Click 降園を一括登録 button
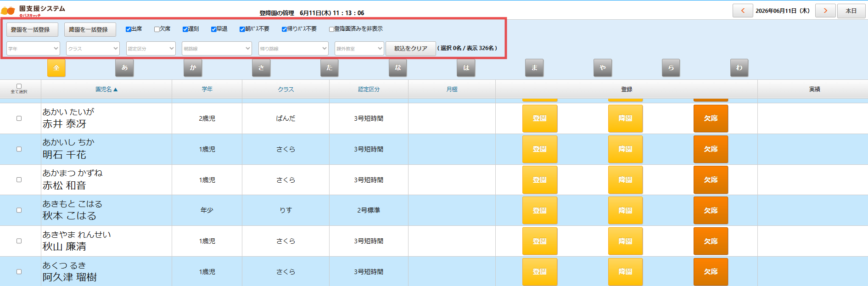 (90, 29)
